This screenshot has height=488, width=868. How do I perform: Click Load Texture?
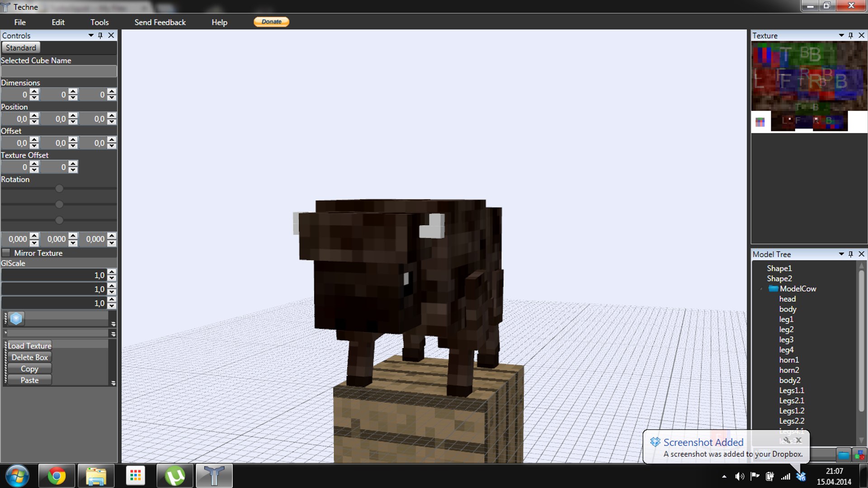(29, 346)
